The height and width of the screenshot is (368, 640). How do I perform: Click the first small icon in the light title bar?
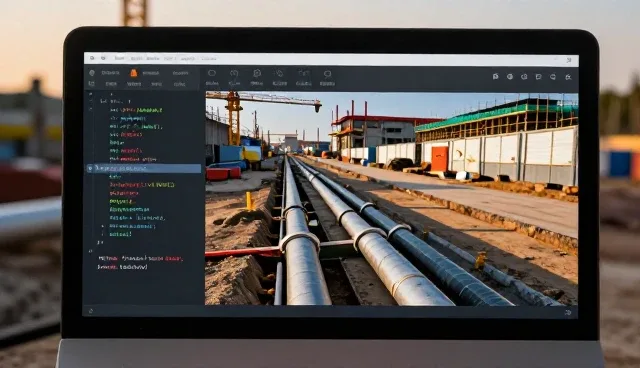pos(92,58)
